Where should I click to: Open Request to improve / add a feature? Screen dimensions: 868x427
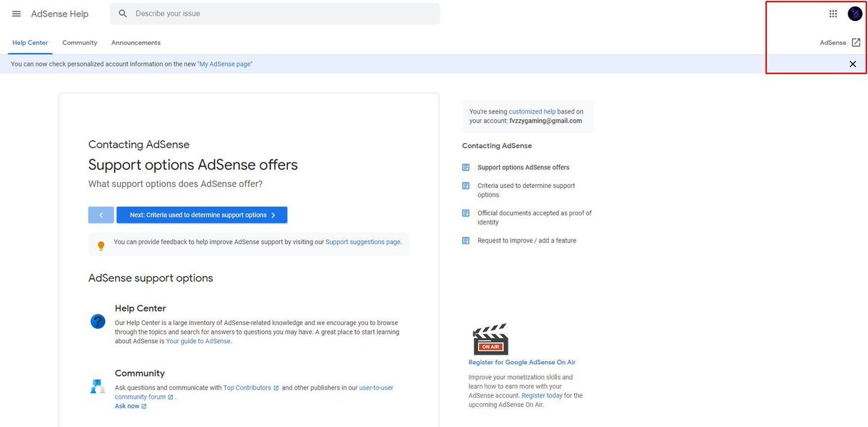527,241
